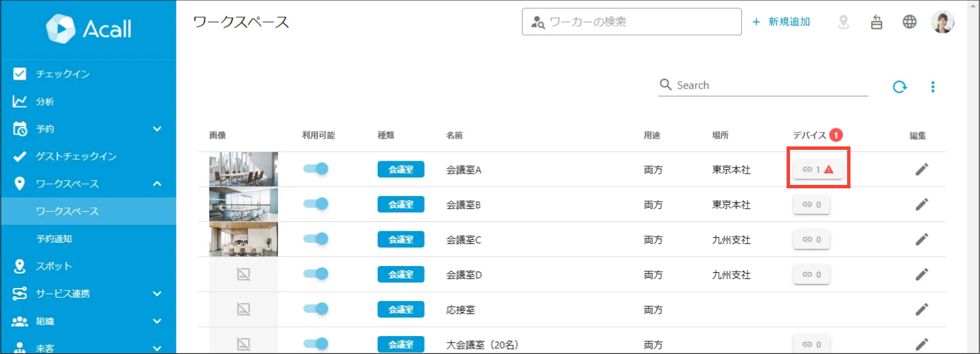Click the location pin icon in header
Image resolution: width=980 pixels, height=354 pixels.
[844, 22]
